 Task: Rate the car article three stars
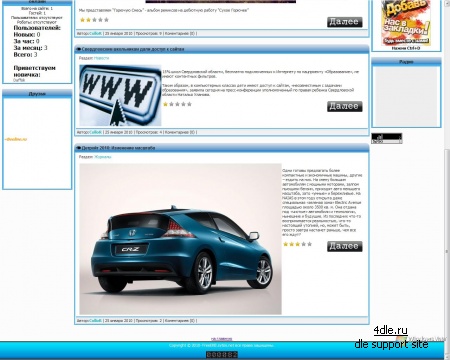click(297, 244)
